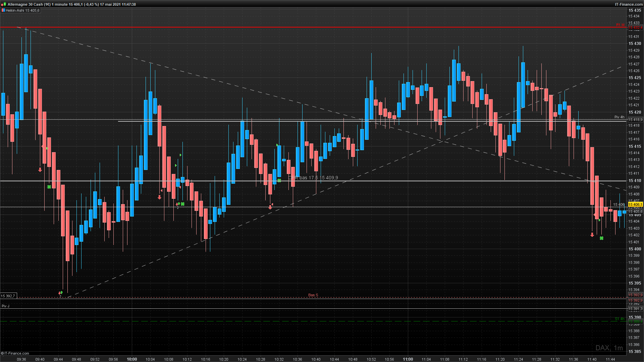Screen dimensions: 644x362
Task: Click the Heikin-Ashi red-blue color swatch
Action: coord(3,10)
